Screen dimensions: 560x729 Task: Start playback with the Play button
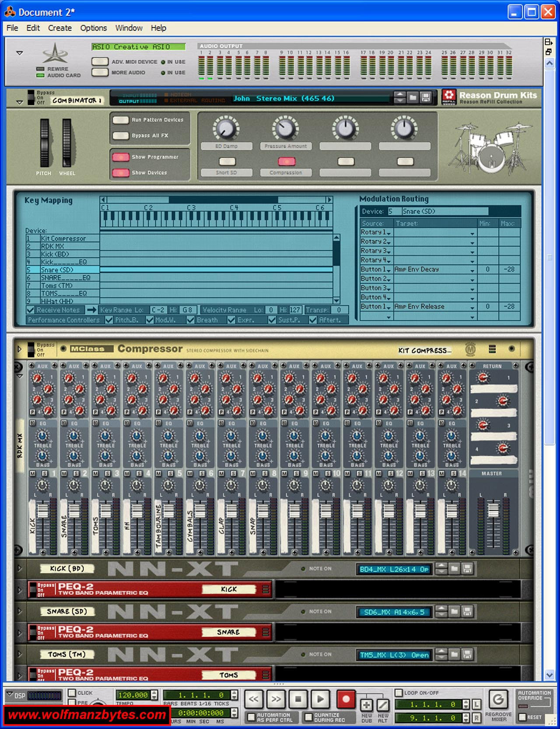tap(320, 699)
